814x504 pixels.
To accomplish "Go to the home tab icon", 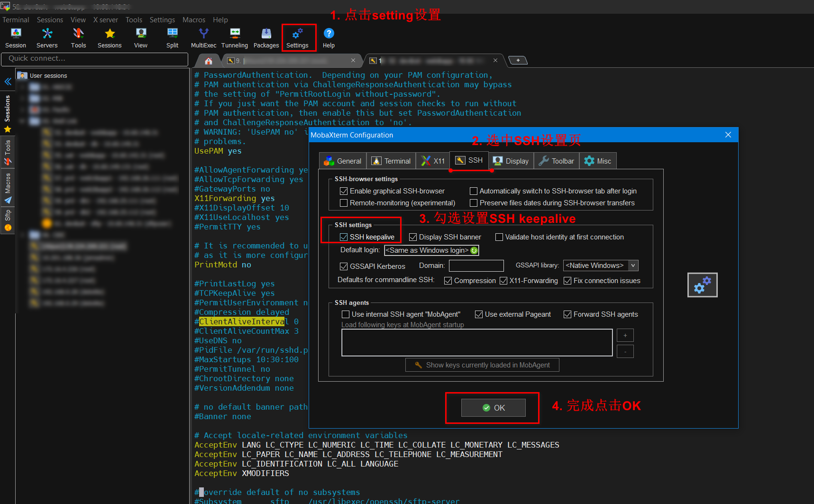I will (209, 61).
